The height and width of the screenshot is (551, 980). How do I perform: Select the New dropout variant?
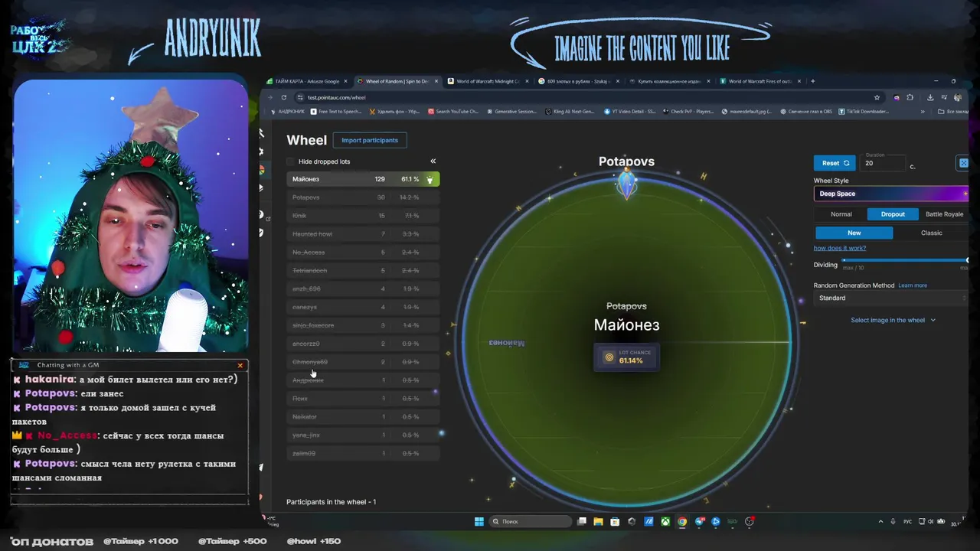[854, 233]
